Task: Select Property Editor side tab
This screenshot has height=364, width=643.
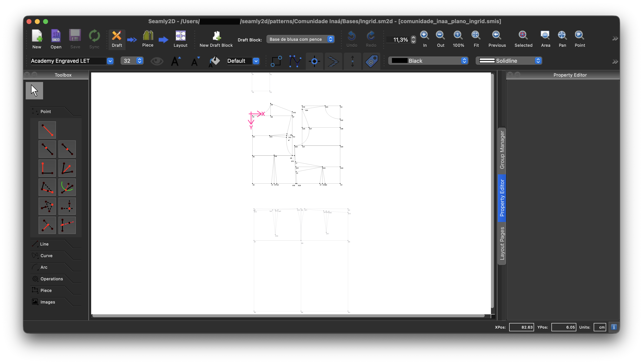Action: pos(502,198)
